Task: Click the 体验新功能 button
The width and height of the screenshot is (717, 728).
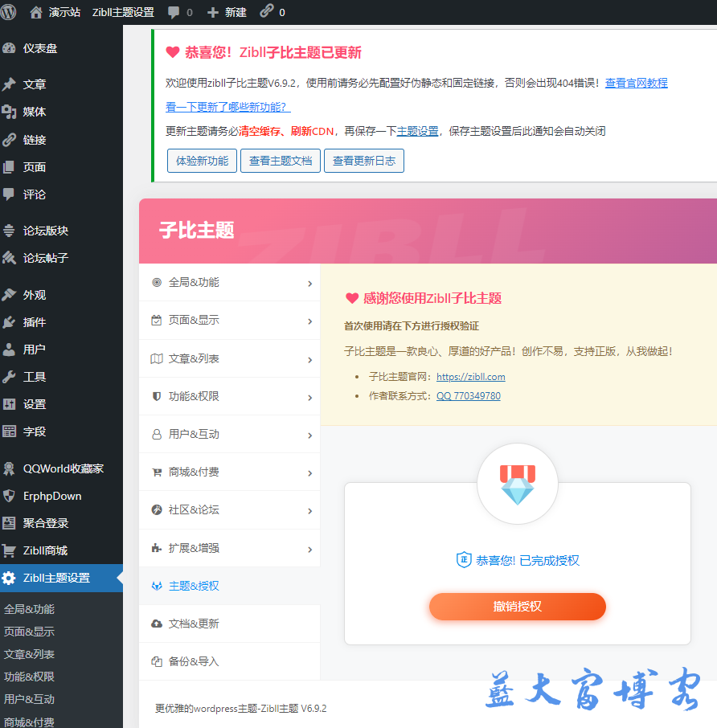Action: point(202,161)
